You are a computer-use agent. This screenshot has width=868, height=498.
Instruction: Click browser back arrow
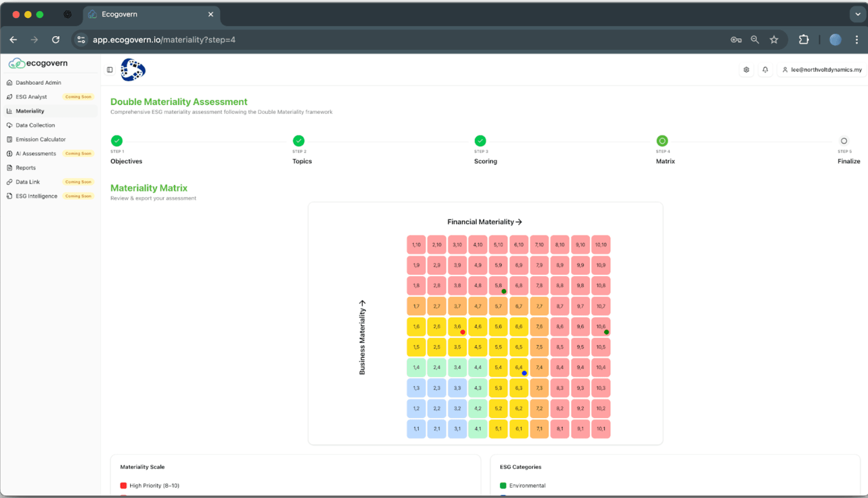click(x=13, y=40)
